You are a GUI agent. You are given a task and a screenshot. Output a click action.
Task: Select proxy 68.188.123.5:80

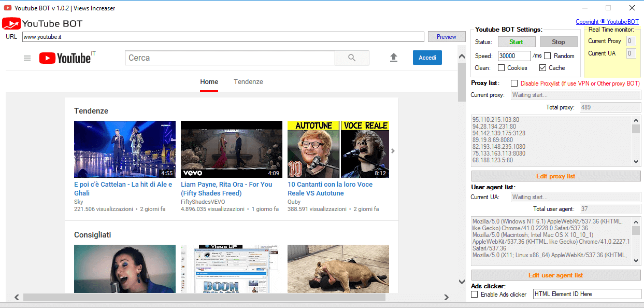[x=492, y=160]
